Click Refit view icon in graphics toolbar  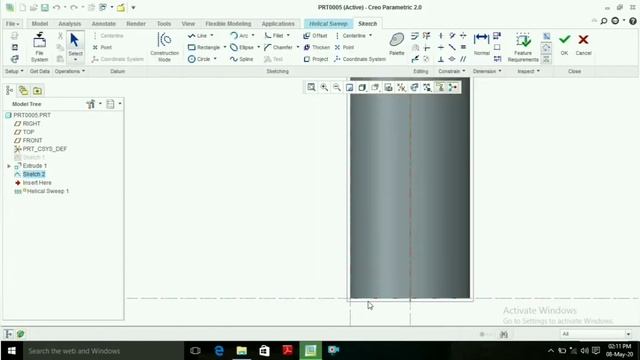(x=311, y=87)
